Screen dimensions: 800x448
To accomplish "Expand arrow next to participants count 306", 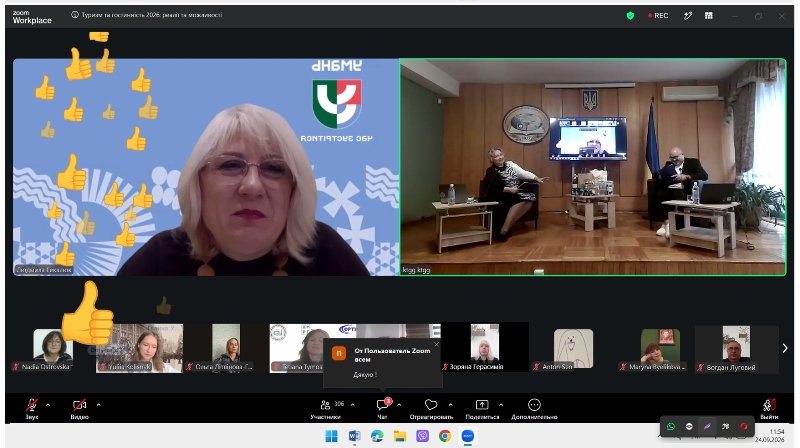I will (353, 405).
